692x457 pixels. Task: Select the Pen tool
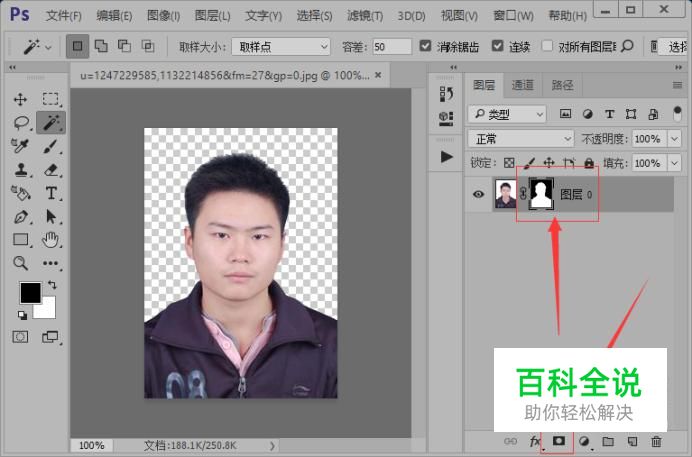coord(20,217)
